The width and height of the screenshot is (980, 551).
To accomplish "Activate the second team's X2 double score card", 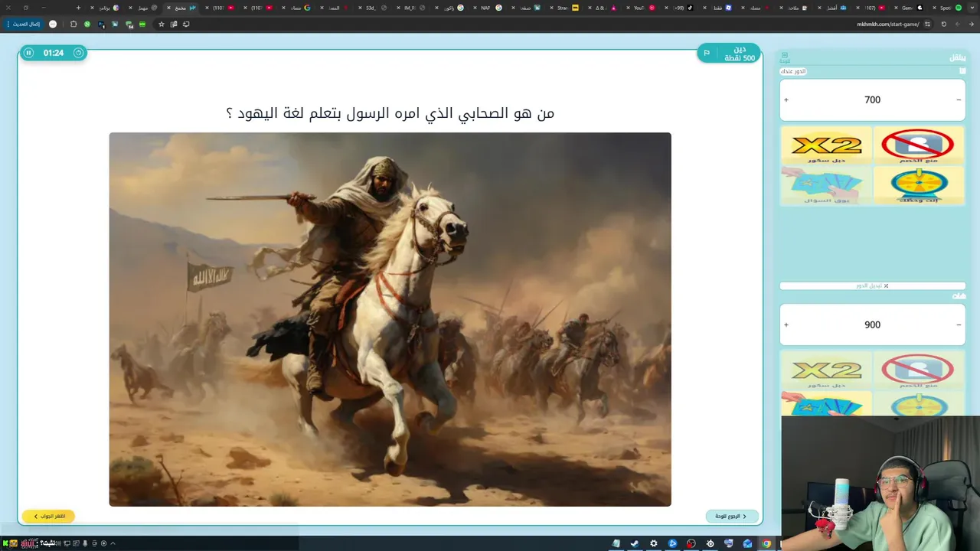I will (826, 370).
